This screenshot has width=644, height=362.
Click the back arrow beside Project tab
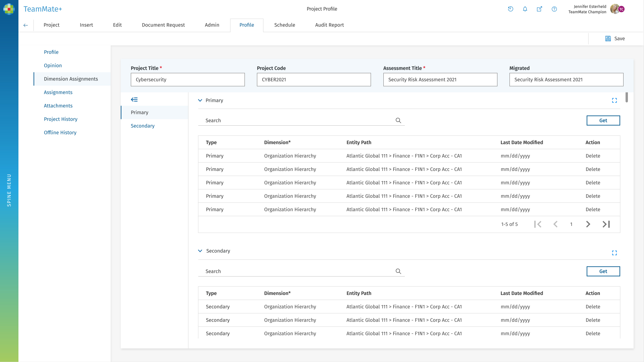(26, 25)
